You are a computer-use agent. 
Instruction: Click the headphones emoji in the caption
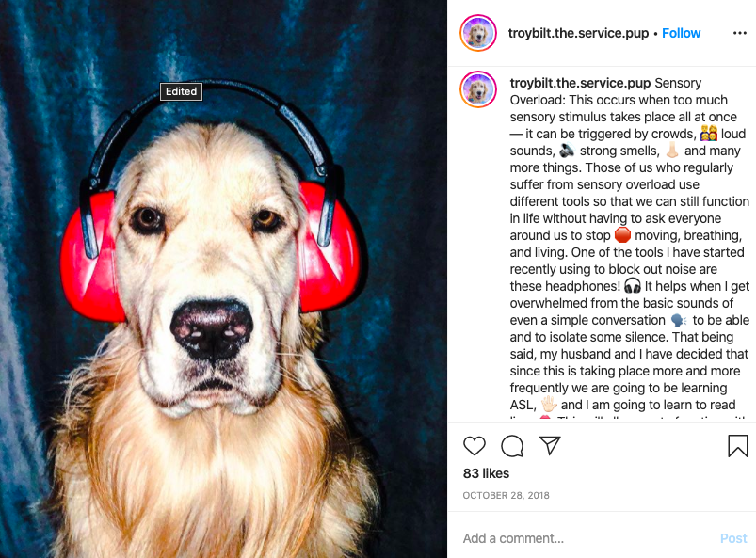pyautogui.click(x=633, y=286)
